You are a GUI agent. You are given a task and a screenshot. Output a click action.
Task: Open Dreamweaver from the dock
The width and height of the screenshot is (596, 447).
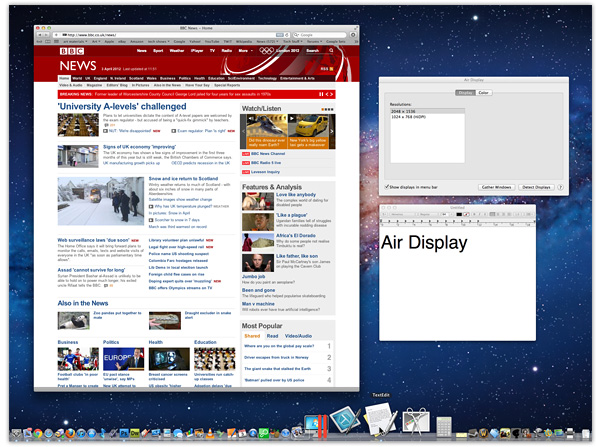click(135, 433)
